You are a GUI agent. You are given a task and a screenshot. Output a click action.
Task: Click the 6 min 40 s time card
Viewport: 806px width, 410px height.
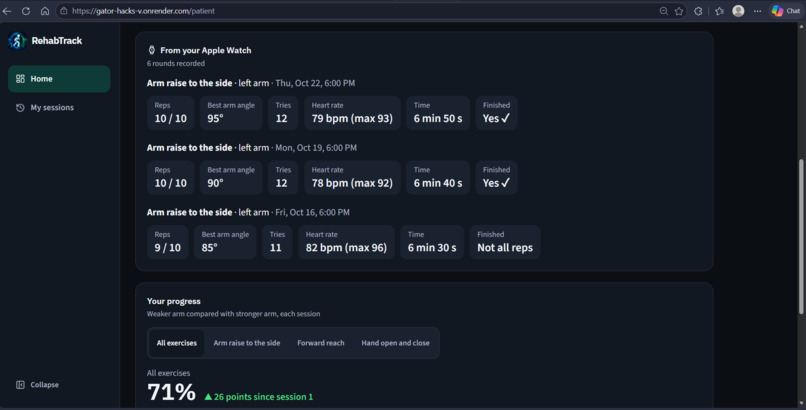coord(438,177)
